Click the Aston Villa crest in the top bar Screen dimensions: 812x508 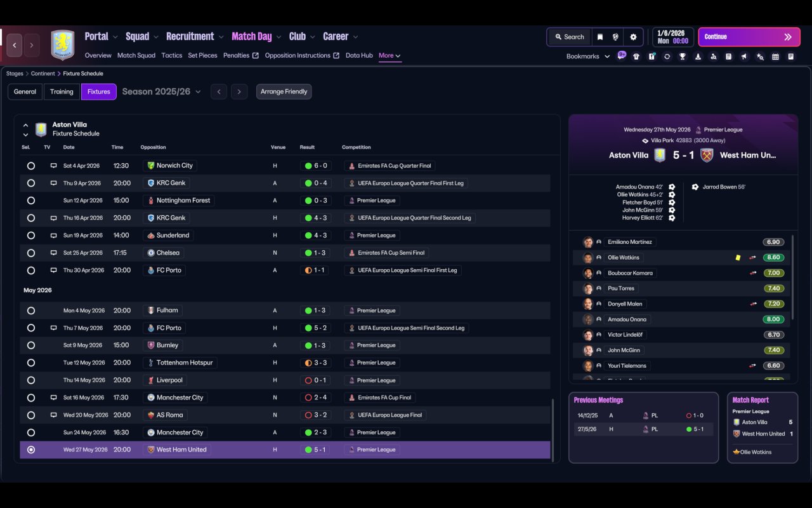[x=62, y=45]
